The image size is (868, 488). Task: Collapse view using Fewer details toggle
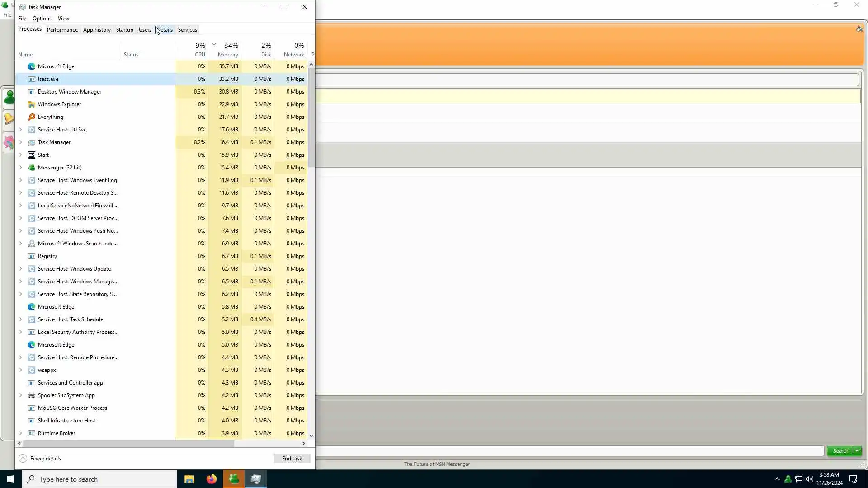[40, 458]
